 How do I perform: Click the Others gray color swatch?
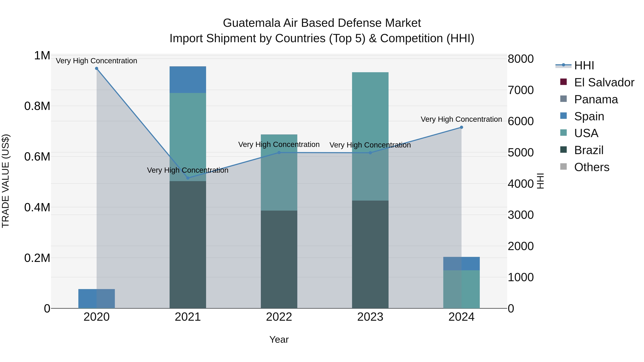click(563, 166)
